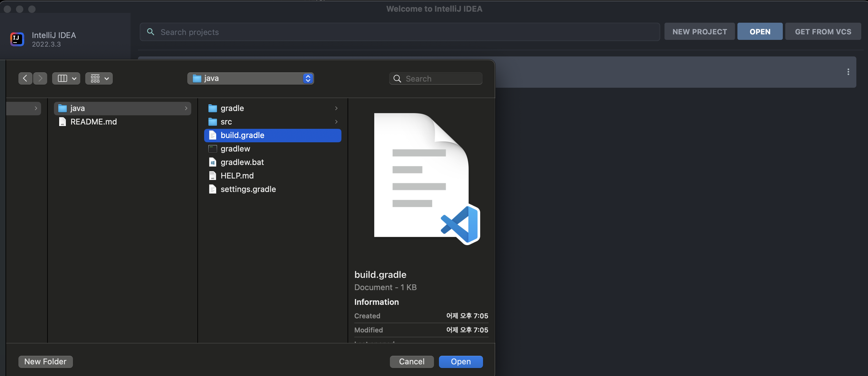The width and height of the screenshot is (868, 376).
Task: Click the New Folder button
Action: [45, 361]
